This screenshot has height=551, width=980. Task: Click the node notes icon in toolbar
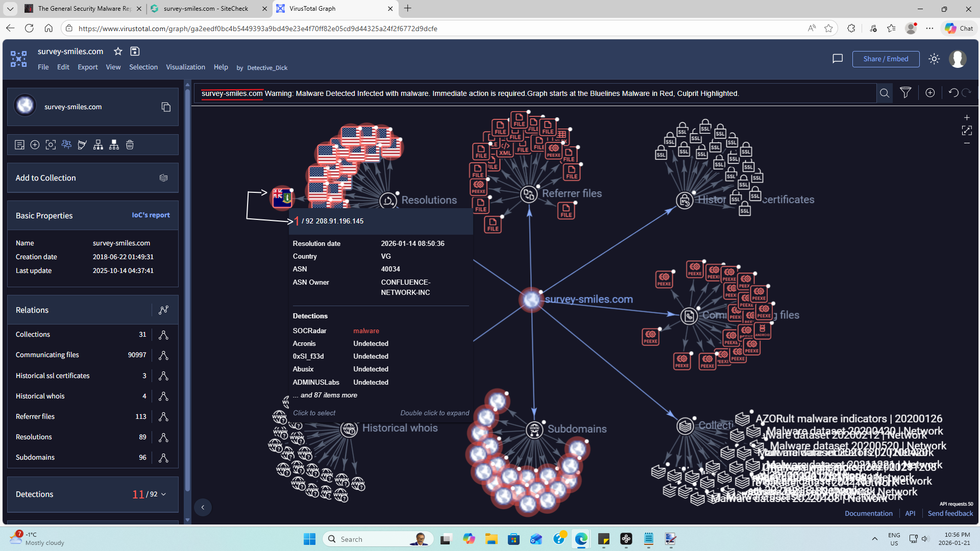[19, 145]
